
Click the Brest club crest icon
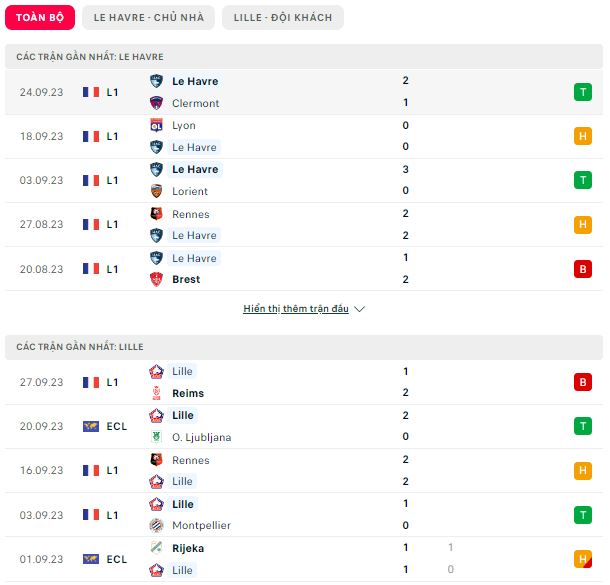pyautogui.click(x=156, y=279)
